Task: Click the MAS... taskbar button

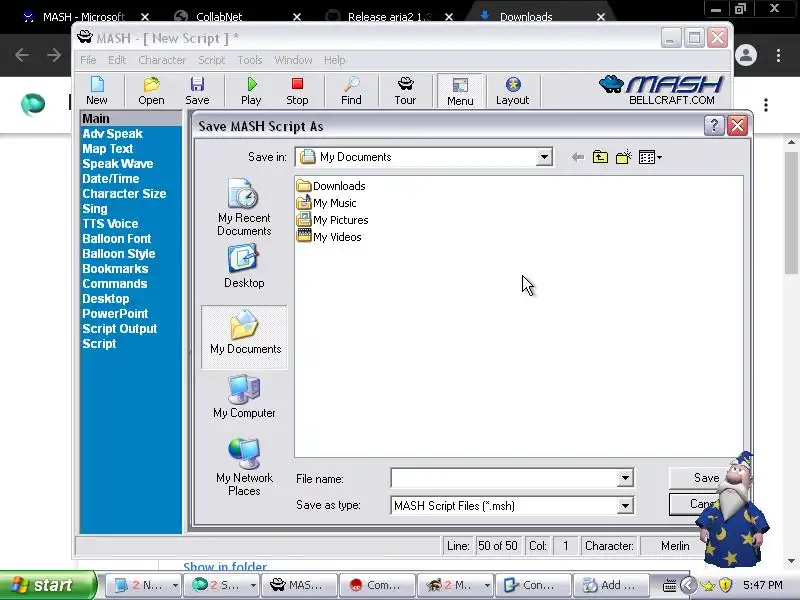Action: [x=299, y=585]
